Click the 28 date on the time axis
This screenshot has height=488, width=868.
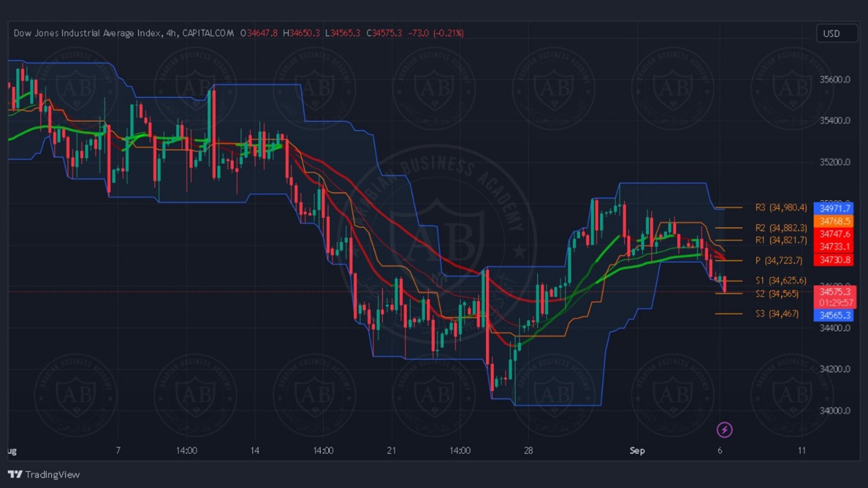(x=528, y=450)
